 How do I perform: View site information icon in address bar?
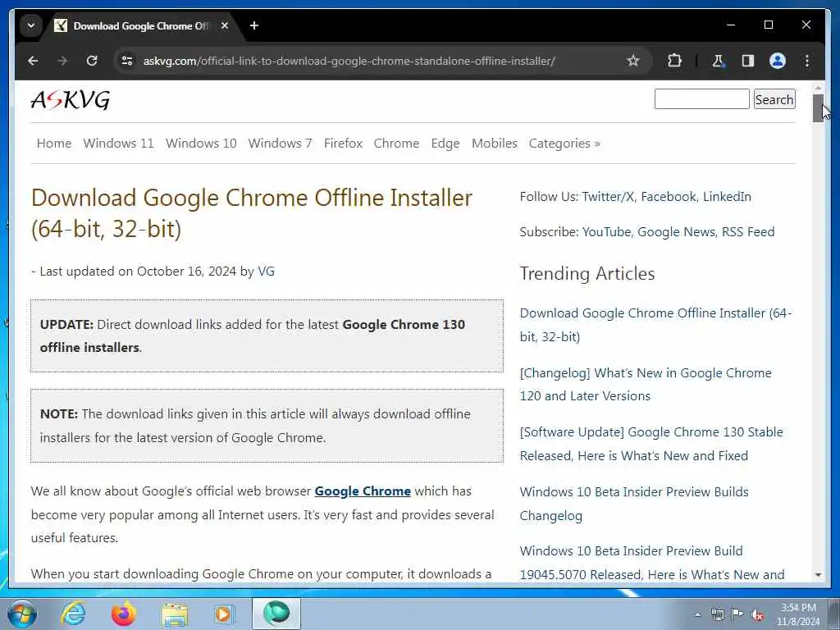point(127,61)
